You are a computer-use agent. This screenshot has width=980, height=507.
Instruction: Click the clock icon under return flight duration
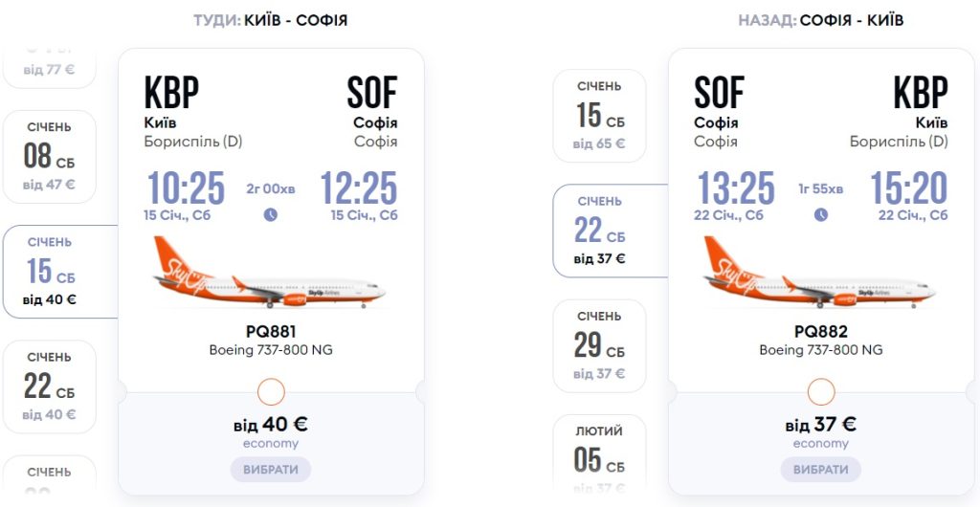point(821,215)
